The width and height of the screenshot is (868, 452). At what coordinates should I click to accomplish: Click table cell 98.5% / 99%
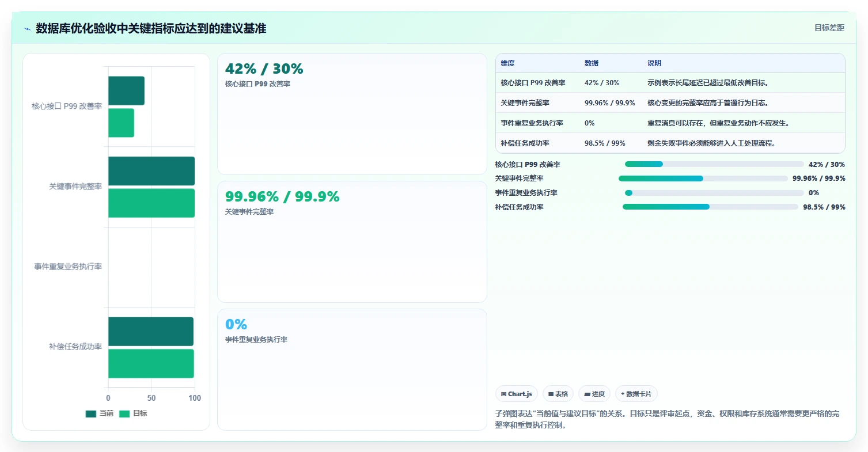[604, 143]
